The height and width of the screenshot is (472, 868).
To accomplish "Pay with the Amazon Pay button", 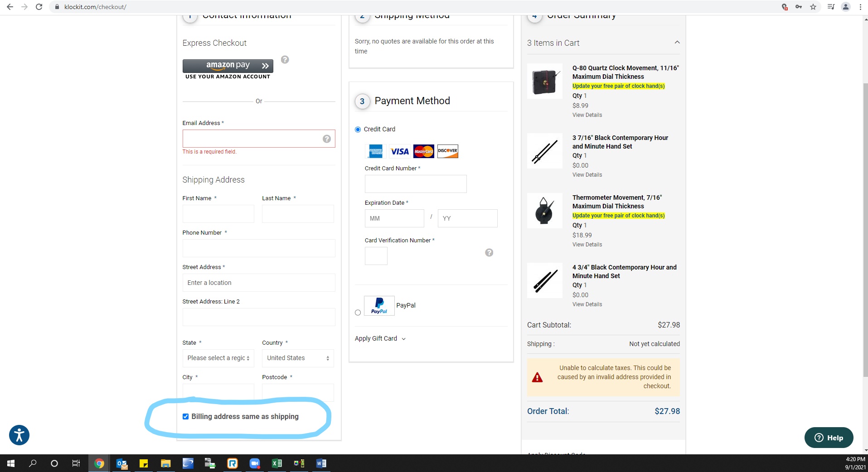I will [228, 66].
